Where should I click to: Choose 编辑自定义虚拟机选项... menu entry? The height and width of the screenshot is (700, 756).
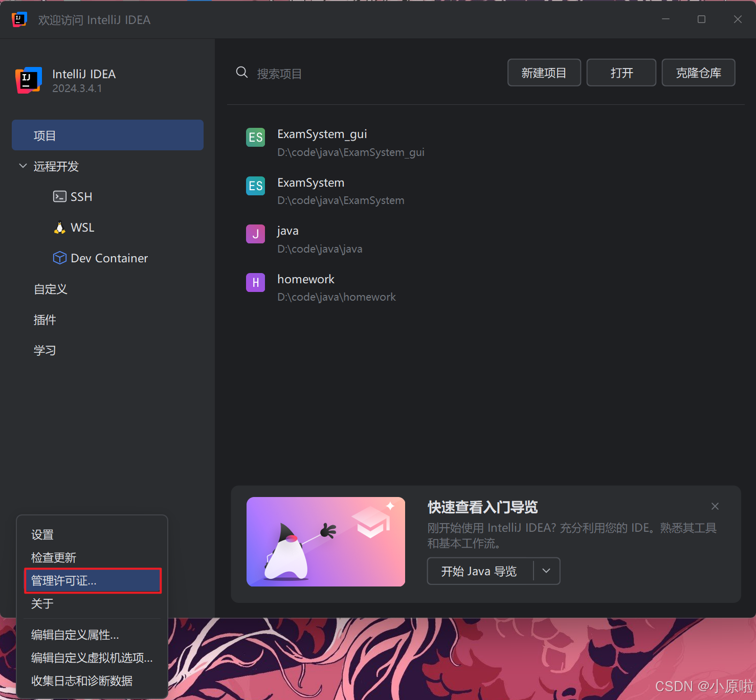point(92,658)
